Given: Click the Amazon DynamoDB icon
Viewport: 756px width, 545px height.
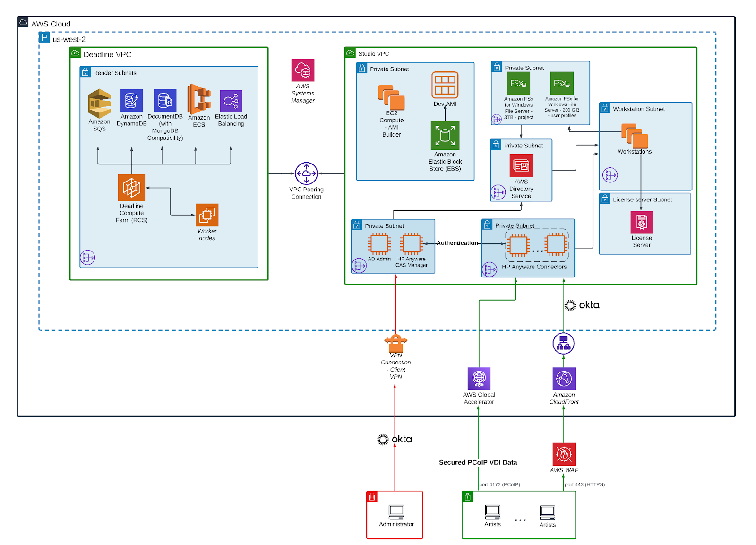Looking at the screenshot, I should pos(131,100).
